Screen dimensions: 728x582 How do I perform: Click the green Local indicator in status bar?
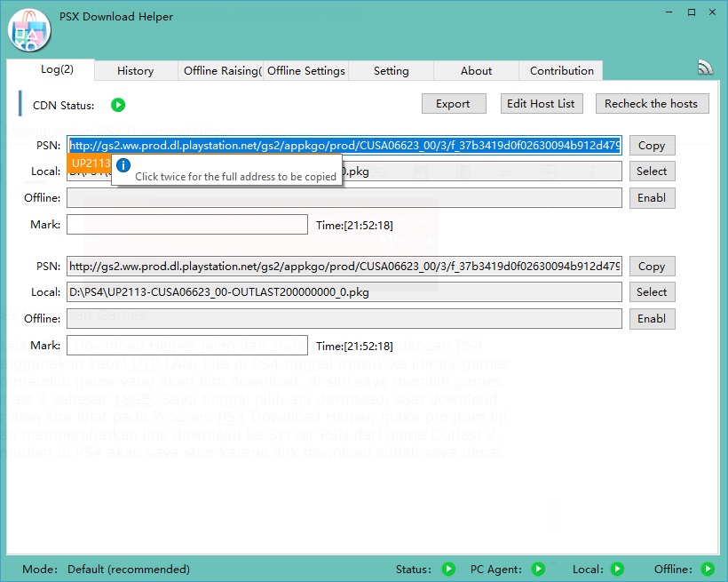[x=617, y=569]
